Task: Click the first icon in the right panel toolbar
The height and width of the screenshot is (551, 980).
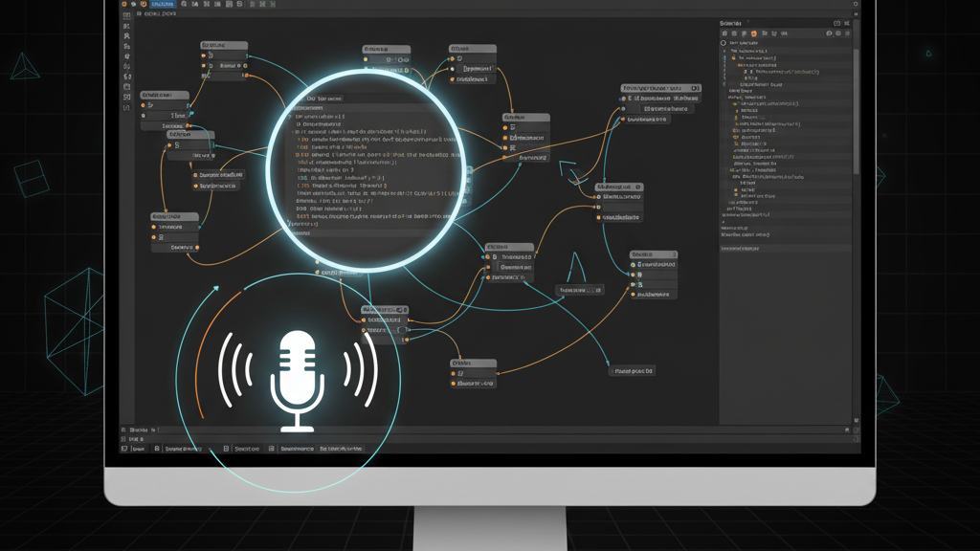Action: click(x=724, y=33)
